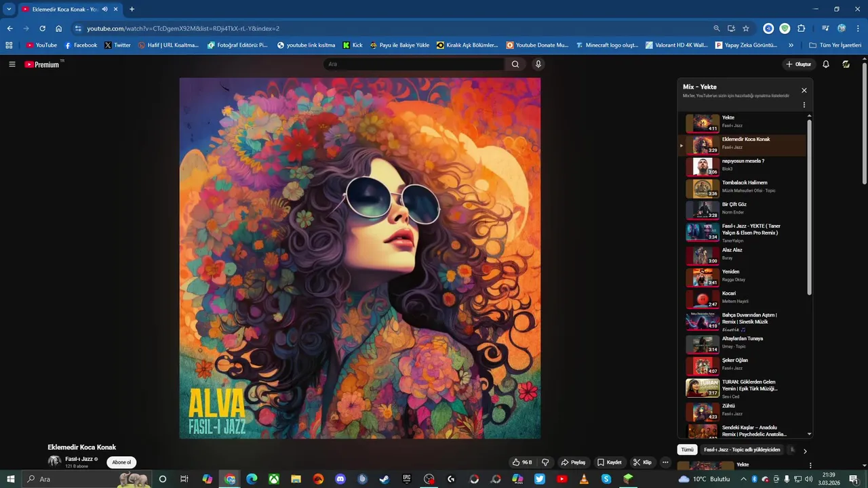
Task: Play TURAN: Göklerden Gelen Yemin entry
Action: [x=742, y=388]
